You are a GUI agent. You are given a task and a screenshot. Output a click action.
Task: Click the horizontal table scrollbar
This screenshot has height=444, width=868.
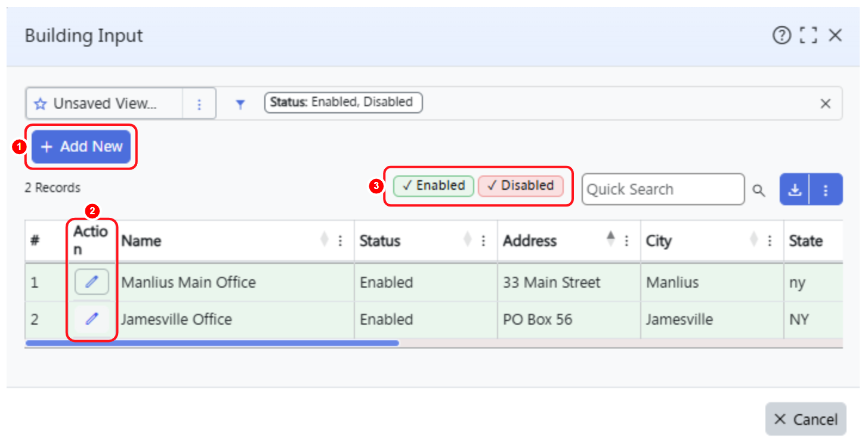click(212, 343)
